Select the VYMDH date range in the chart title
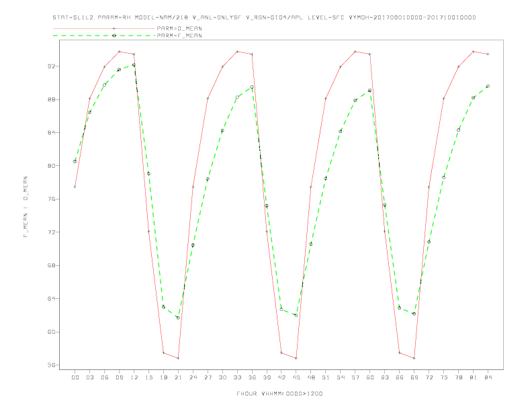 click(x=412, y=17)
